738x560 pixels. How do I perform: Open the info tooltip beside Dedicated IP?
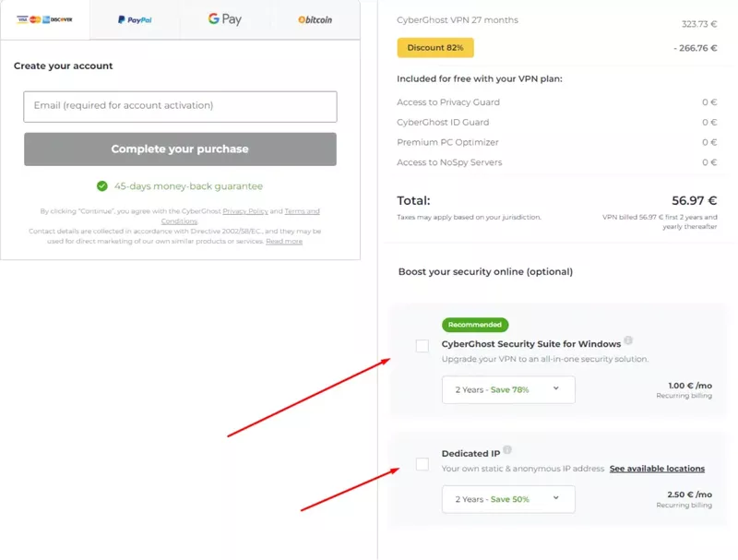coord(506,451)
